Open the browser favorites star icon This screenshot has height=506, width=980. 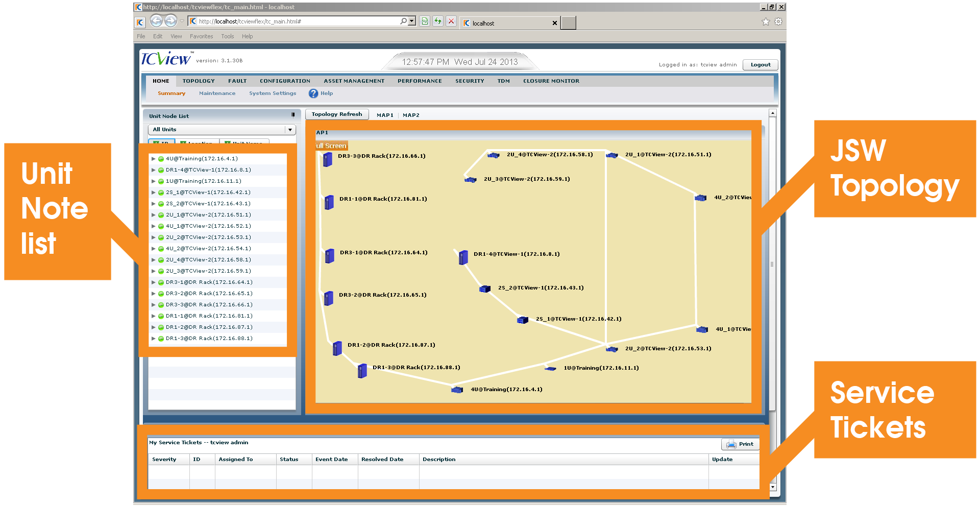(x=766, y=21)
